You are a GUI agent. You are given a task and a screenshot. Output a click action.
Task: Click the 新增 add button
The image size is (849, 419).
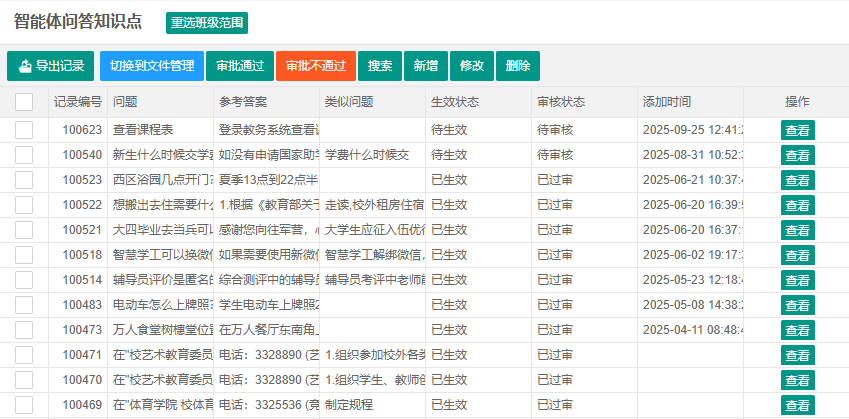pos(426,66)
